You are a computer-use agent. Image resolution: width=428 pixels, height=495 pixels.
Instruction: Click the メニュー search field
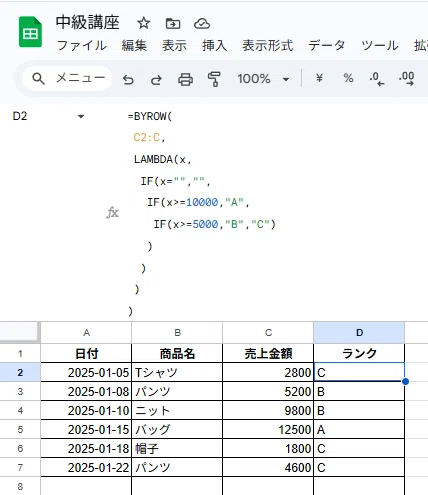(x=67, y=79)
